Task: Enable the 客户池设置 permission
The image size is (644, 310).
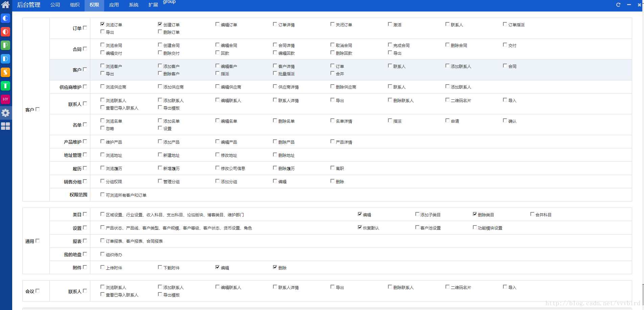Action: point(417,228)
